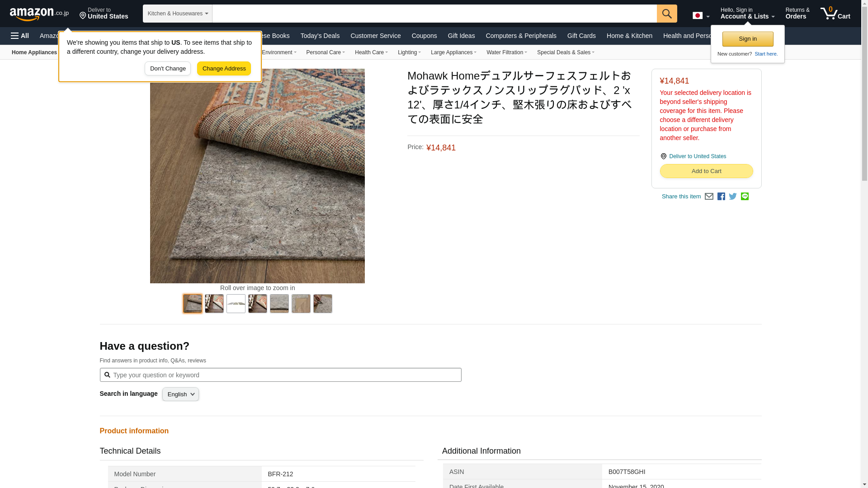Viewport: 868px width, 488px height.
Task: Open the English language selector dropdown
Action: pos(180,394)
